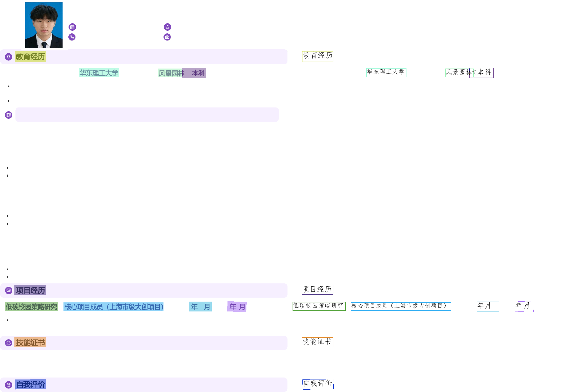Click the graduation cap icon by 教育经历
The width and height of the screenshot is (575, 392).
9,57
